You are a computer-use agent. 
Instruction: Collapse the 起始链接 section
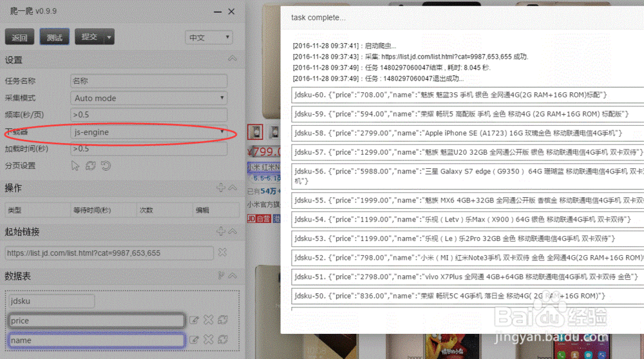[x=233, y=231]
